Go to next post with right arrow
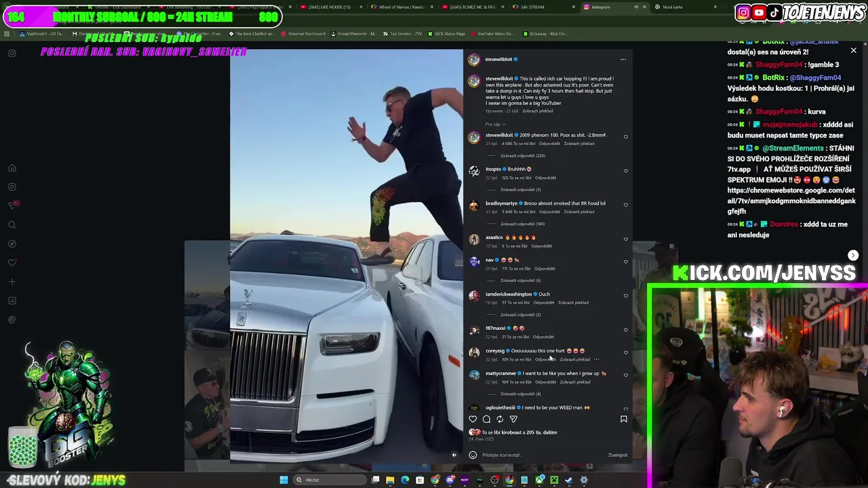 click(x=853, y=256)
